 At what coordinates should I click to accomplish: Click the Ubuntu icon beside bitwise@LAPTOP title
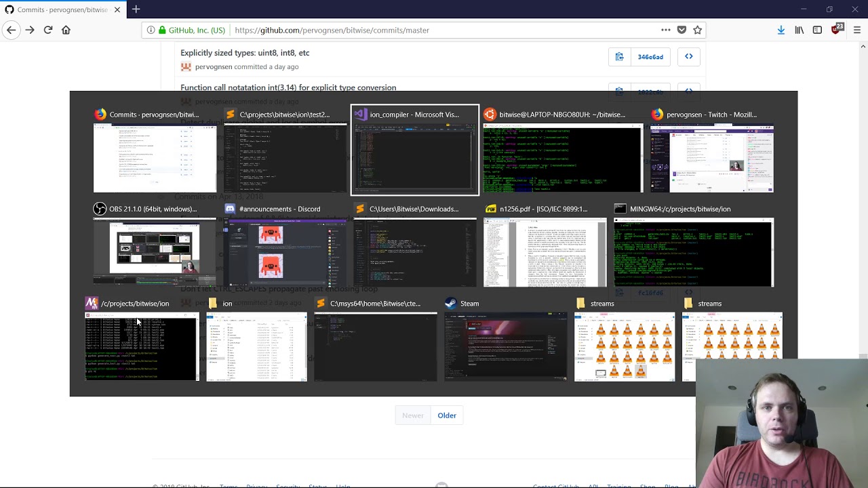[x=490, y=115]
